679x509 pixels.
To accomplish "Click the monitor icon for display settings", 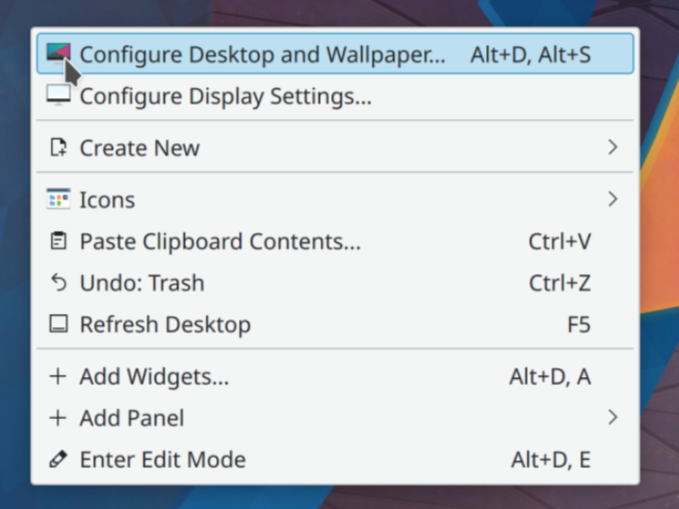I will click(x=59, y=96).
